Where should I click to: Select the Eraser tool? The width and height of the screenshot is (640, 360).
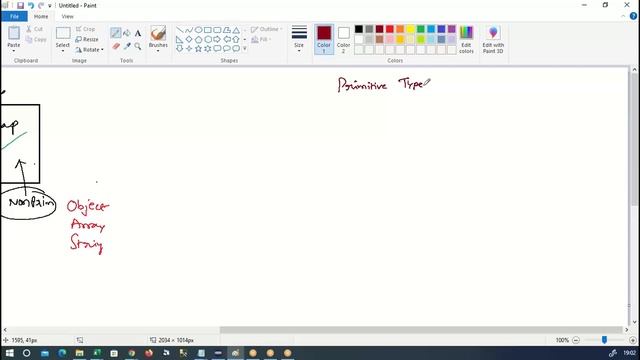pos(116,46)
